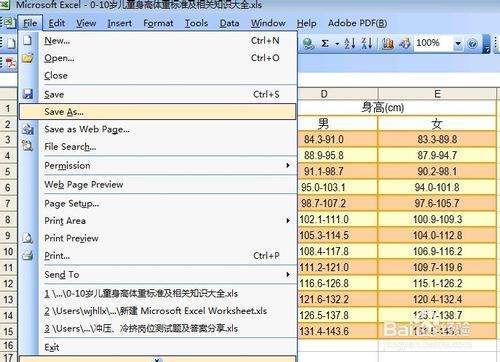Click cell containing 83.3-89.8
Viewport: 500px width, 362px height.
[437, 139]
